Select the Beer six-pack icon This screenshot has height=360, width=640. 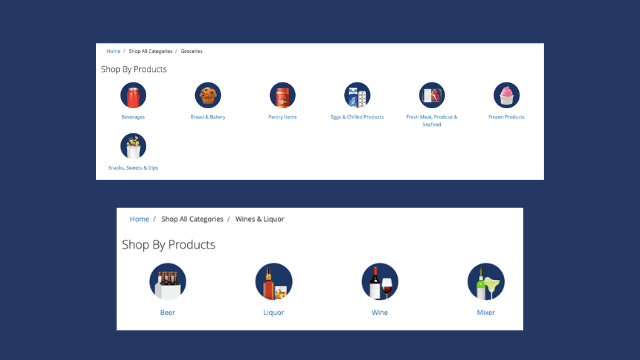[x=168, y=282]
